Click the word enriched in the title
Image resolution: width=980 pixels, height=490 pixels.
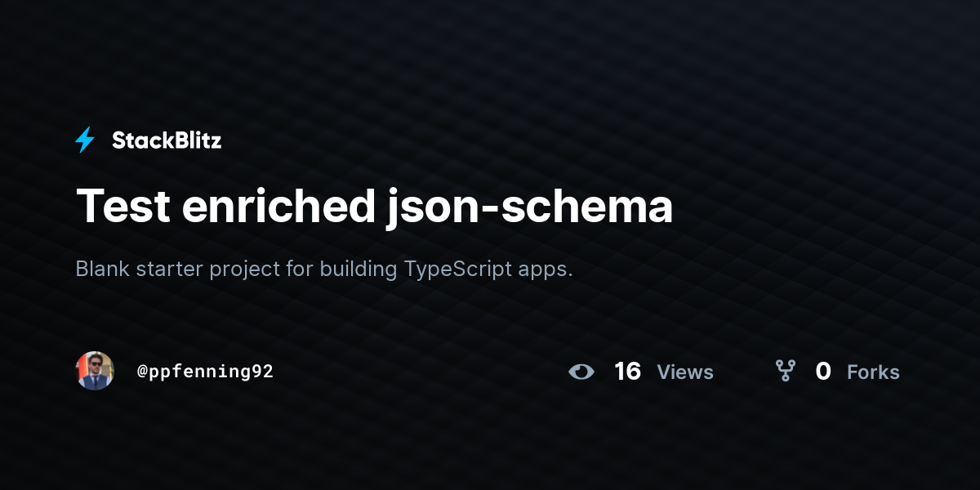tap(278, 207)
